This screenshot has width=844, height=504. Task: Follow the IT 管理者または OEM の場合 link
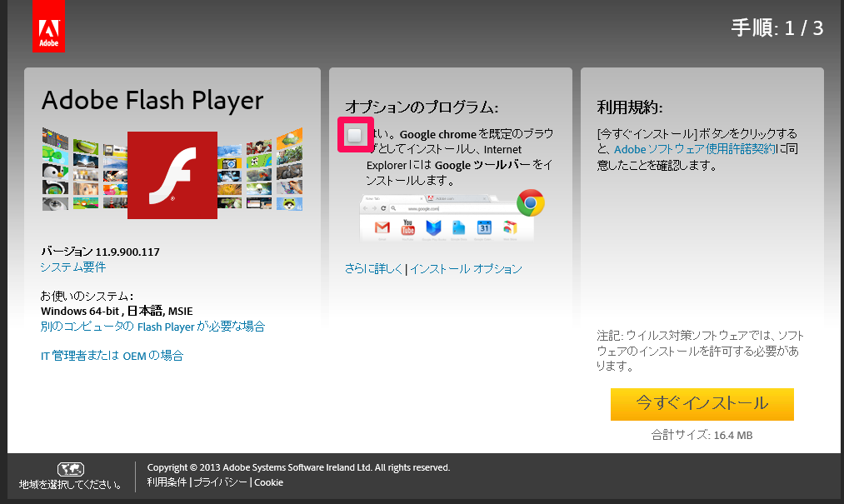[112, 356]
